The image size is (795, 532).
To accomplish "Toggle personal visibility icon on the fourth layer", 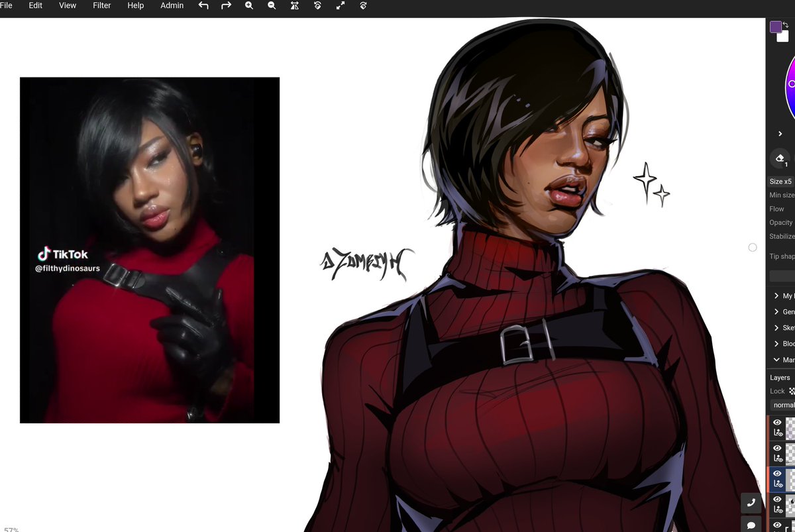I will (x=778, y=510).
